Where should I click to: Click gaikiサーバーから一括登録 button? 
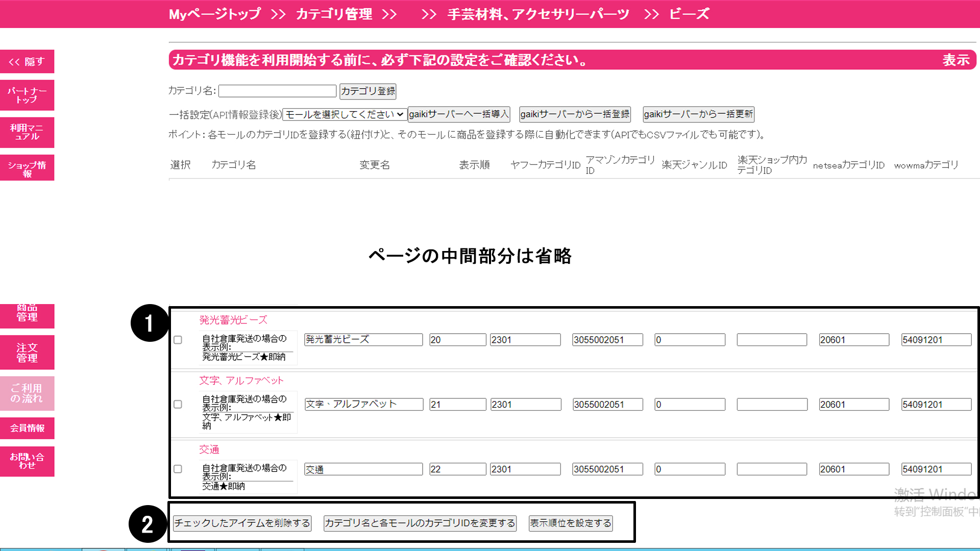pos(575,114)
